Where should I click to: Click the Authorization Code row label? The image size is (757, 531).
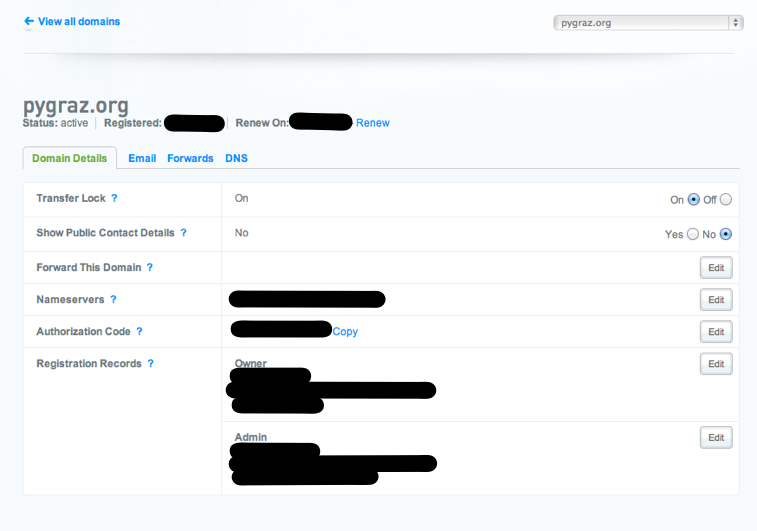pos(84,331)
